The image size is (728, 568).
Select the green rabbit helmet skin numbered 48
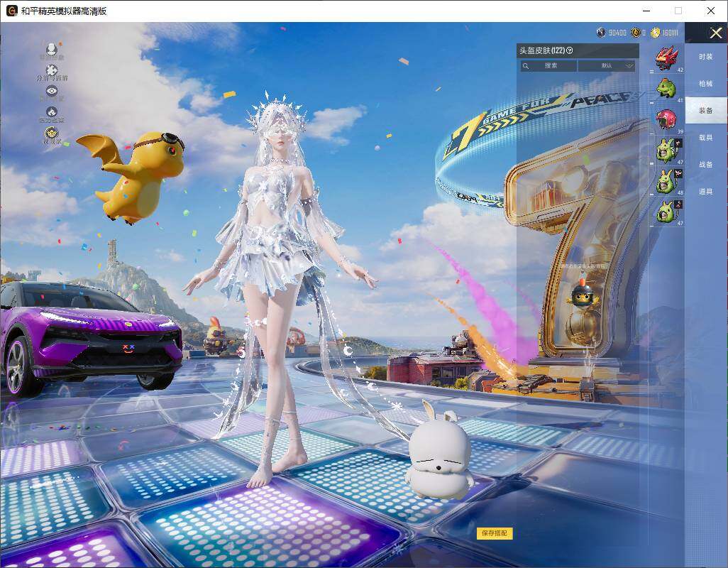pyautogui.click(x=668, y=181)
